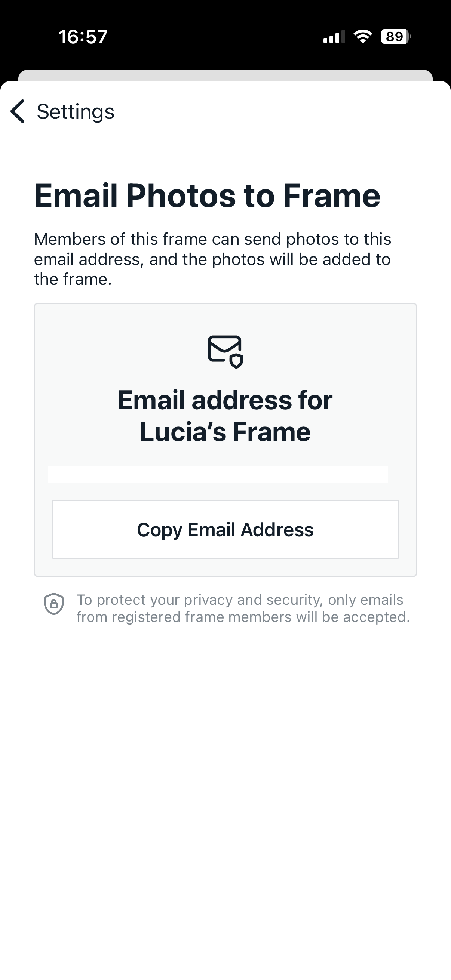451x980 pixels.
Task: Tap the "registered frame members" line of the notice
Action: point(243,617)
